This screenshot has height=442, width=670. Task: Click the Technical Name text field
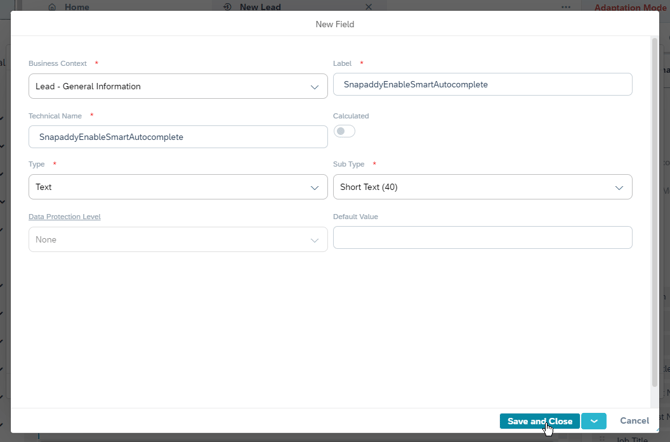(x=178, y=137)
